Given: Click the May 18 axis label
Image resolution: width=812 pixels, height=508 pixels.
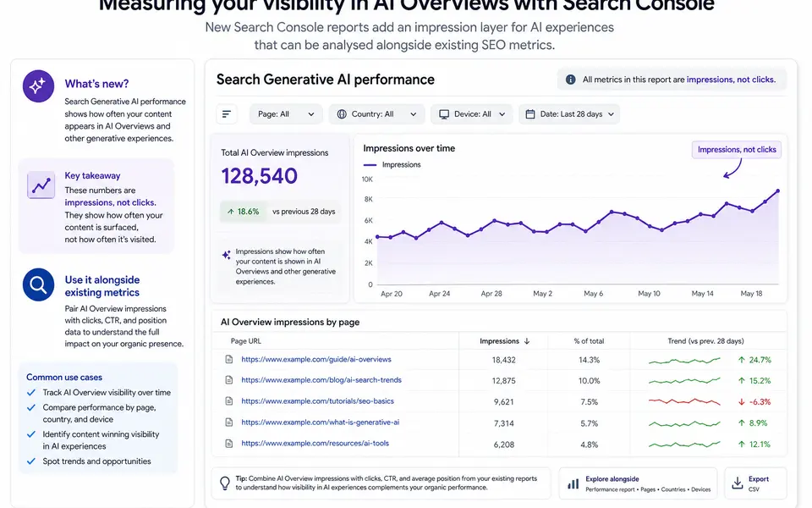Looking at the screenshot, I should 751,294.
